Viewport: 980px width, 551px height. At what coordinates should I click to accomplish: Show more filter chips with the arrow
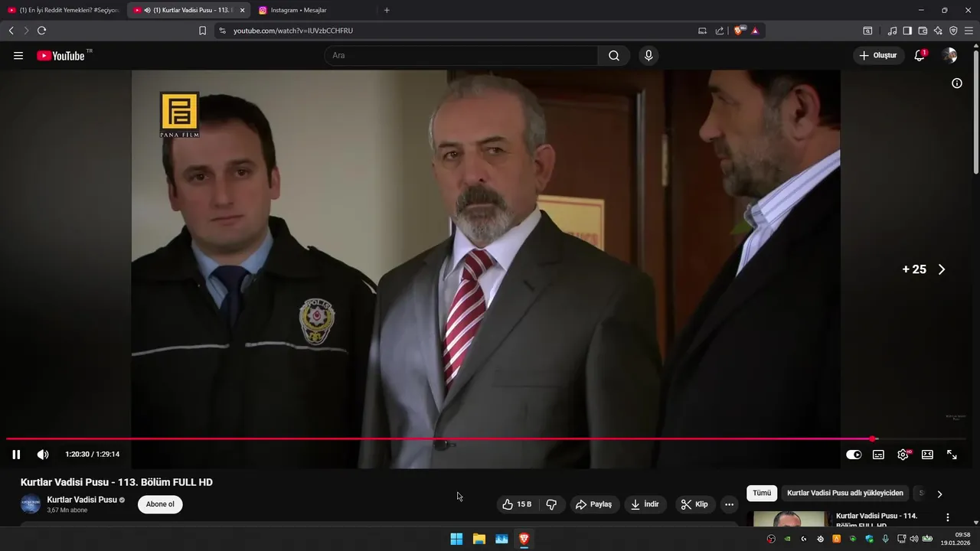tap(939, 494)
